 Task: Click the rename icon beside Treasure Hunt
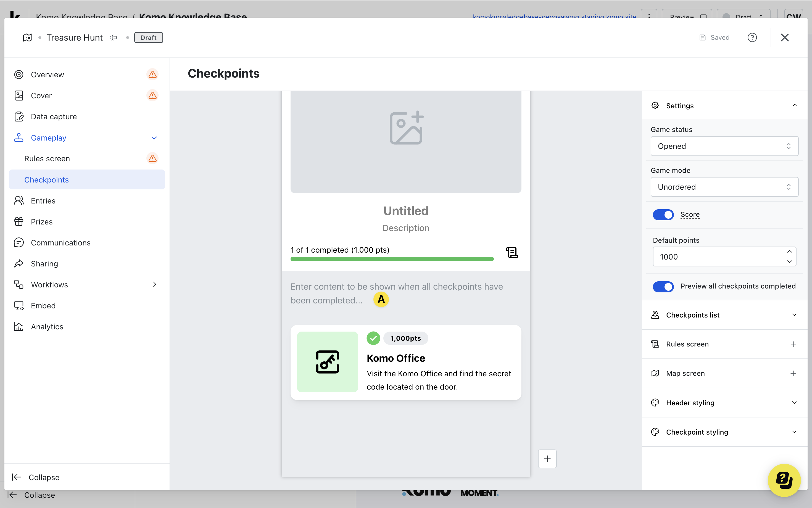[x=113, y=38]
